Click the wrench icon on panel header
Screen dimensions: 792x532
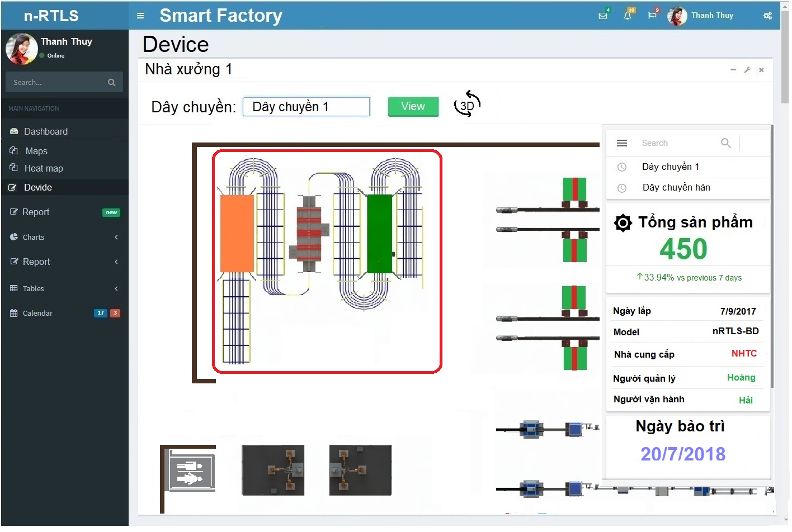coord(747,70)
